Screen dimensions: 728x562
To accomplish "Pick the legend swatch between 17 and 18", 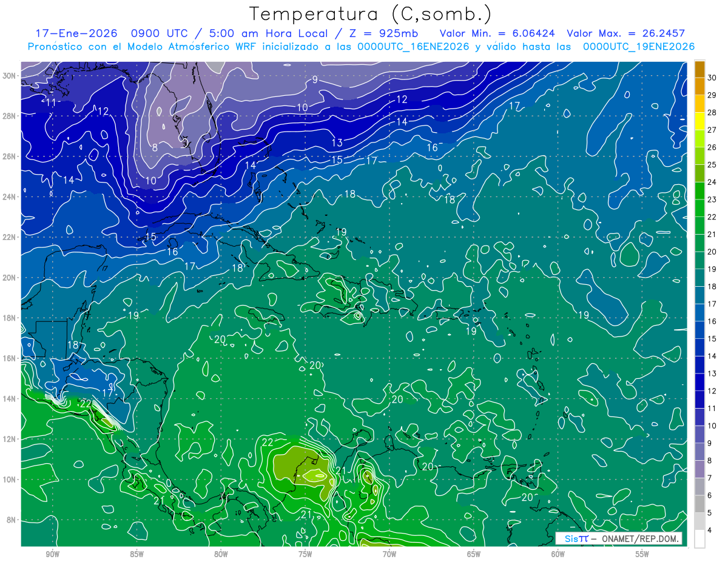I will click(699, 295).
